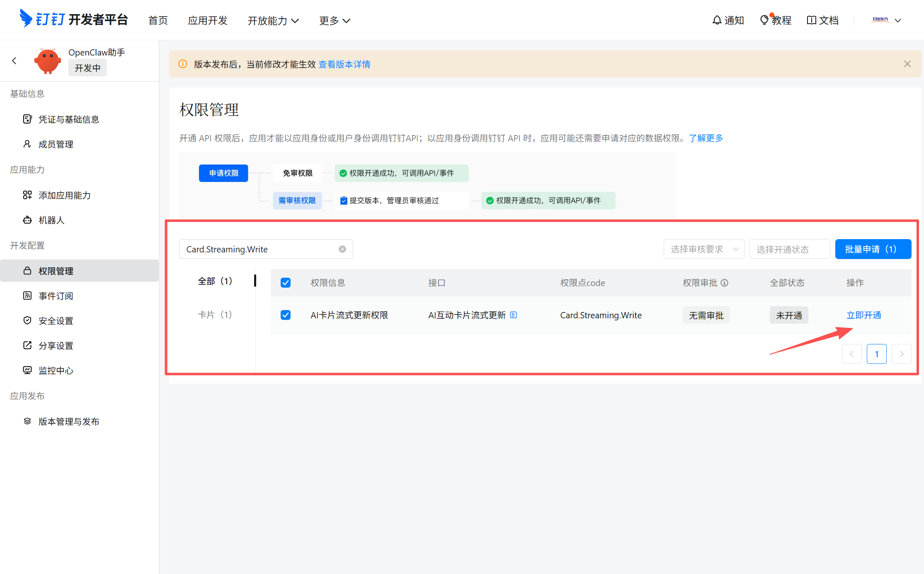The image size is (924, 574).
Task: Open the 选择开通状态 dropdown
Action: click(x=789, y=249)
